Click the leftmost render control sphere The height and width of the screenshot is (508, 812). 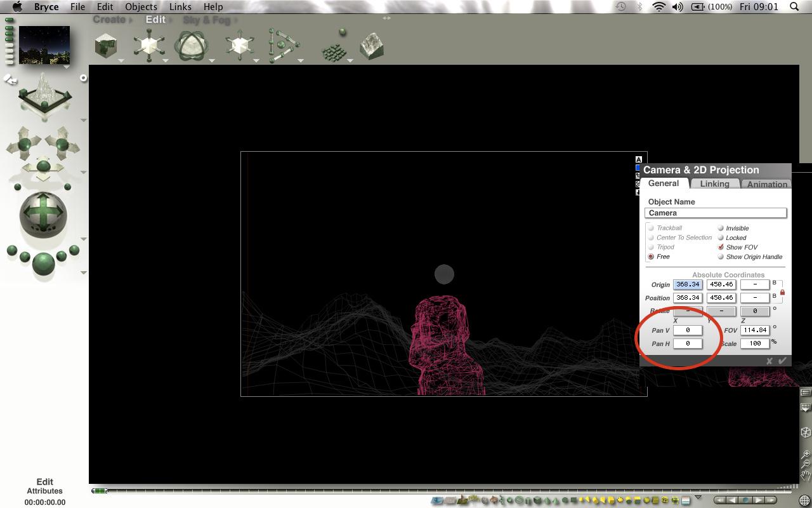[x=11, y=250]
